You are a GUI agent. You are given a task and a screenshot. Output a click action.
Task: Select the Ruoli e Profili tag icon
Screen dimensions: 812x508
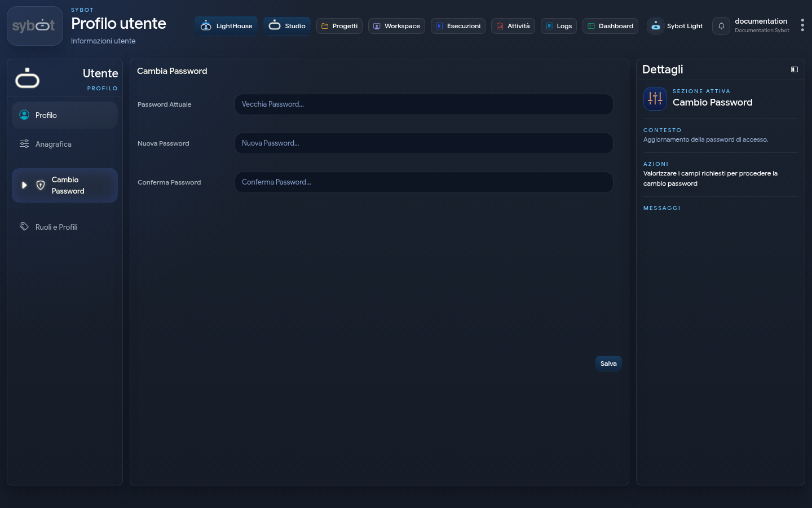coord(24,226)
